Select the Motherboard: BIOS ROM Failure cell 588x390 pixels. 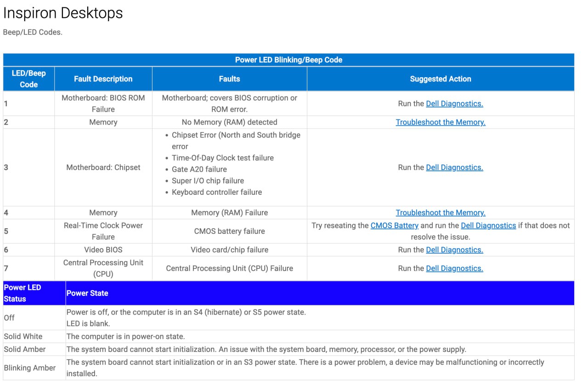[x=103, y=103]
